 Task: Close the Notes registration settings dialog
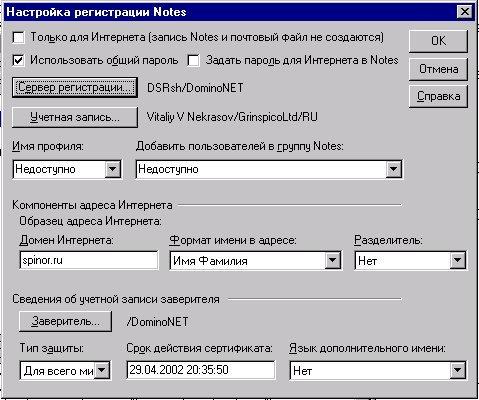click(x=465, y=12)
